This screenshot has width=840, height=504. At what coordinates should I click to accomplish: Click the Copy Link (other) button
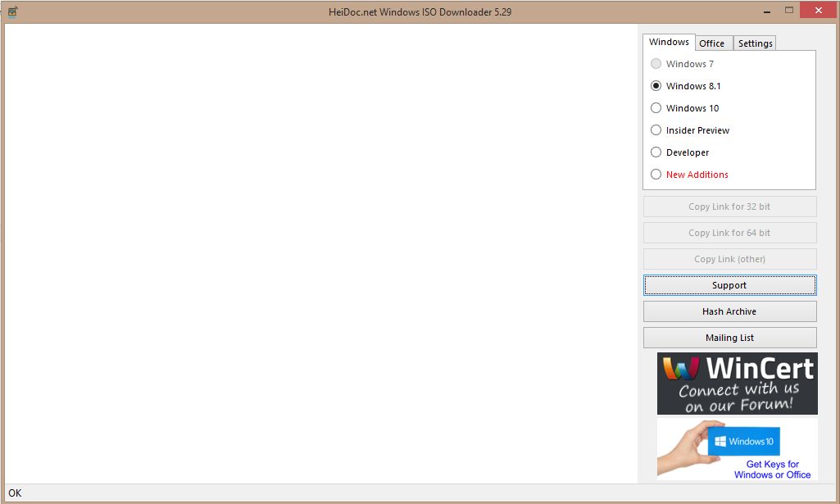coord(729,259)
